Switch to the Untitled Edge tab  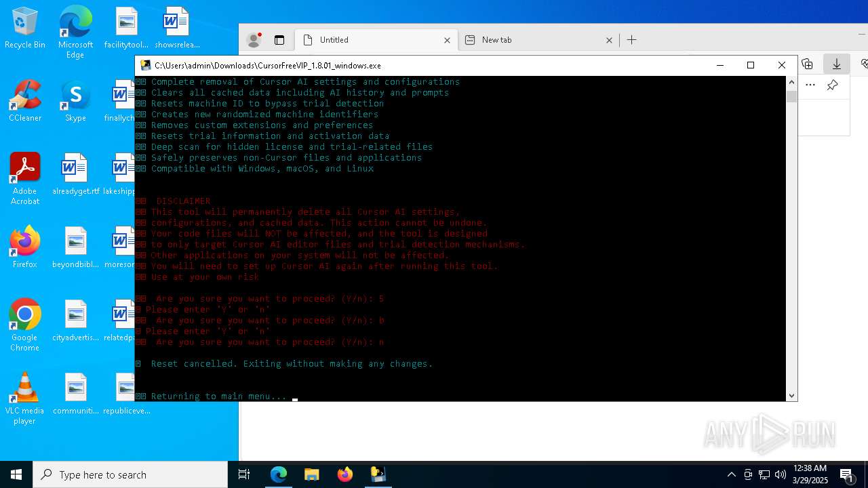coord(376,40)
